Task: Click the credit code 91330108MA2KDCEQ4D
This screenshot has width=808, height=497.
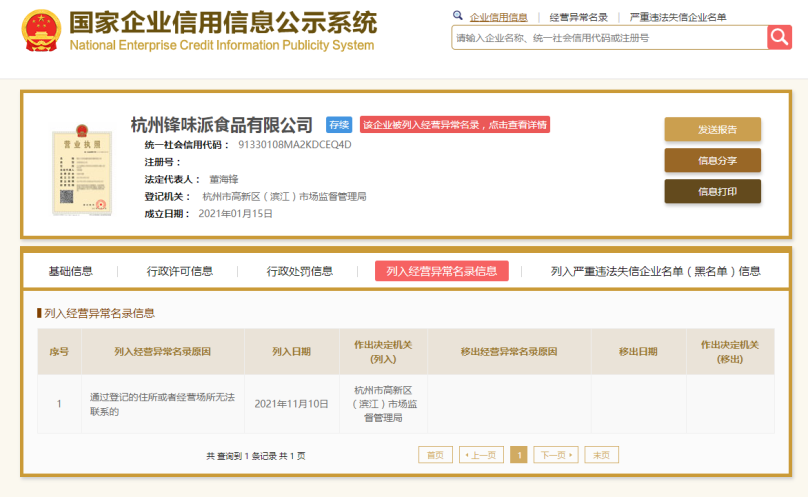Action: click(x=295, y=145)
